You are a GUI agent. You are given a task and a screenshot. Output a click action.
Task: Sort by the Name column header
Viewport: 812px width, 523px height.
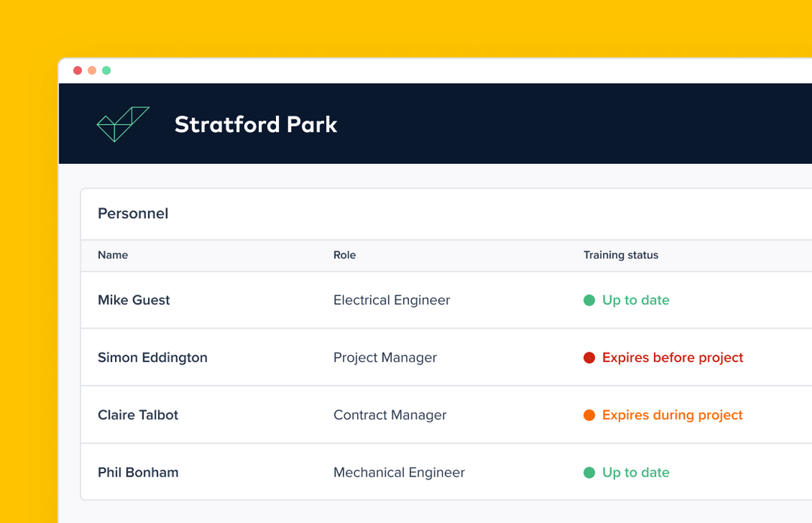[x=113, y=255]
